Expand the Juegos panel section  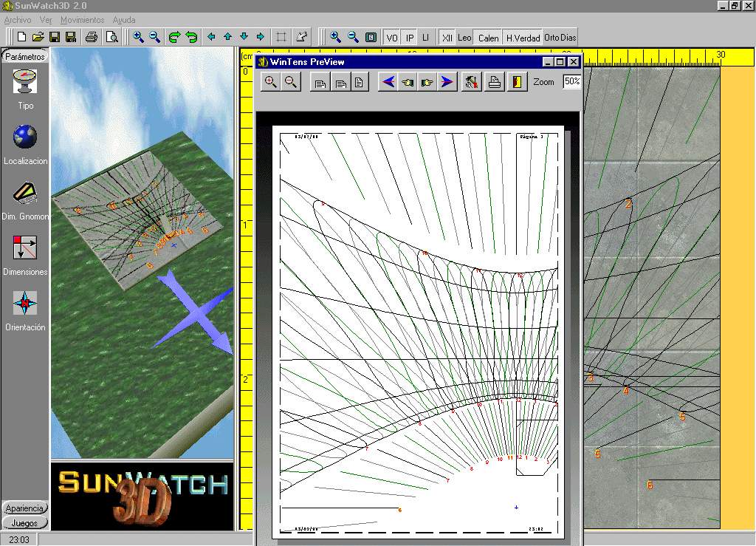[25, 522]
